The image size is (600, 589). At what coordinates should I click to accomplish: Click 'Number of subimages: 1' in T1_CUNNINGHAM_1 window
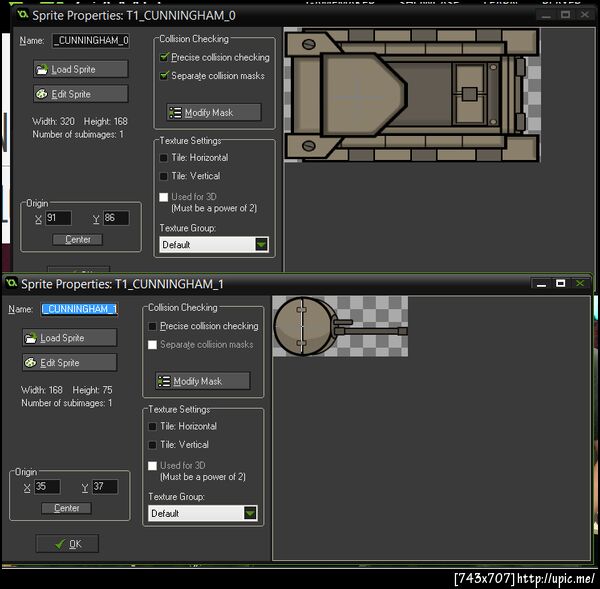[67, 403]
